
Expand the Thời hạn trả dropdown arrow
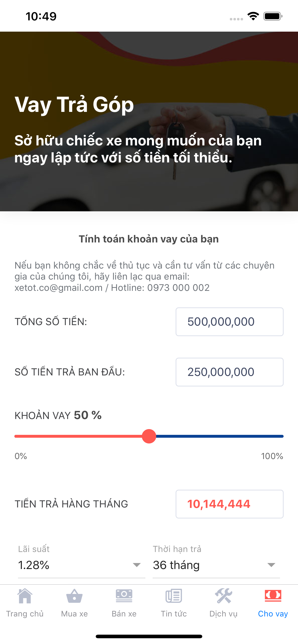271,565
